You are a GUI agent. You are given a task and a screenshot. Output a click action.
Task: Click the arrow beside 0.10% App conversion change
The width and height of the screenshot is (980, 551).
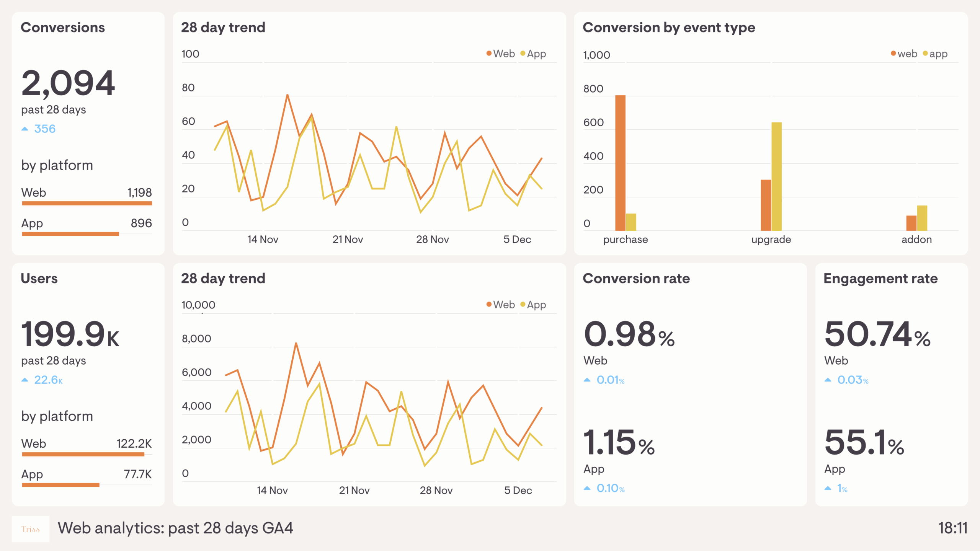pos(587,488)
